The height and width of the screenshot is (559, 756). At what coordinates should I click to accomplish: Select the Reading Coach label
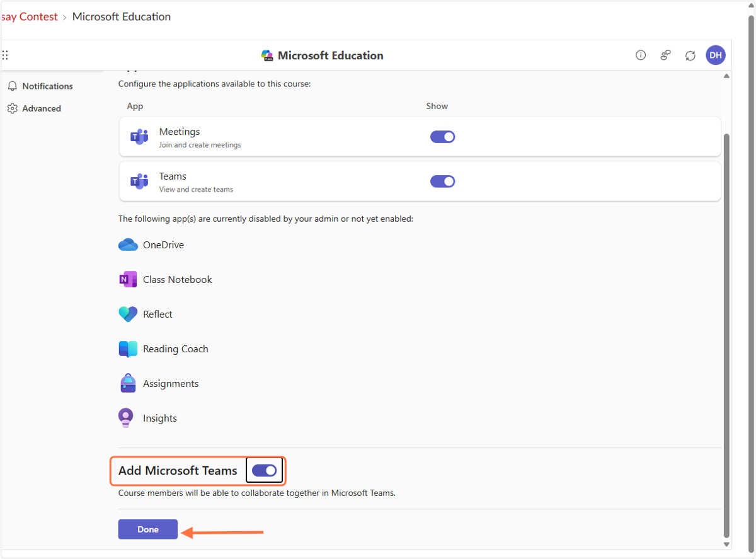coord(176,349)
